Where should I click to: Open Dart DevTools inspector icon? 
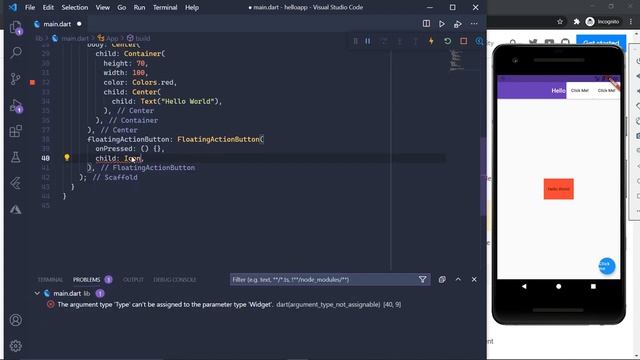pyautogui.click(x=479, y=41)
